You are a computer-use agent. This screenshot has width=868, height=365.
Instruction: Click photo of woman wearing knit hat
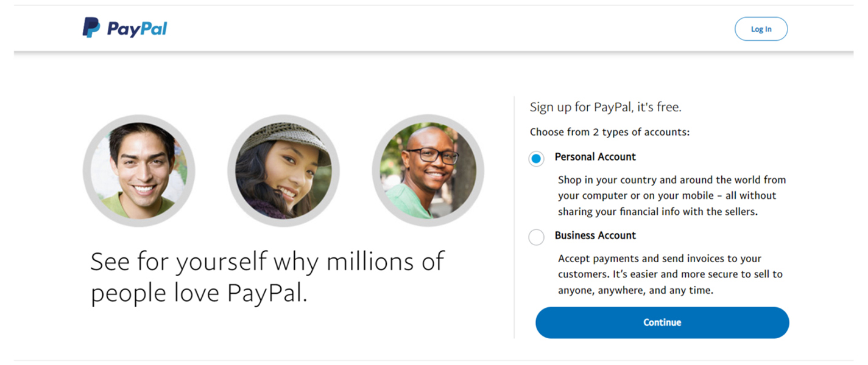(x=283, y=171)
